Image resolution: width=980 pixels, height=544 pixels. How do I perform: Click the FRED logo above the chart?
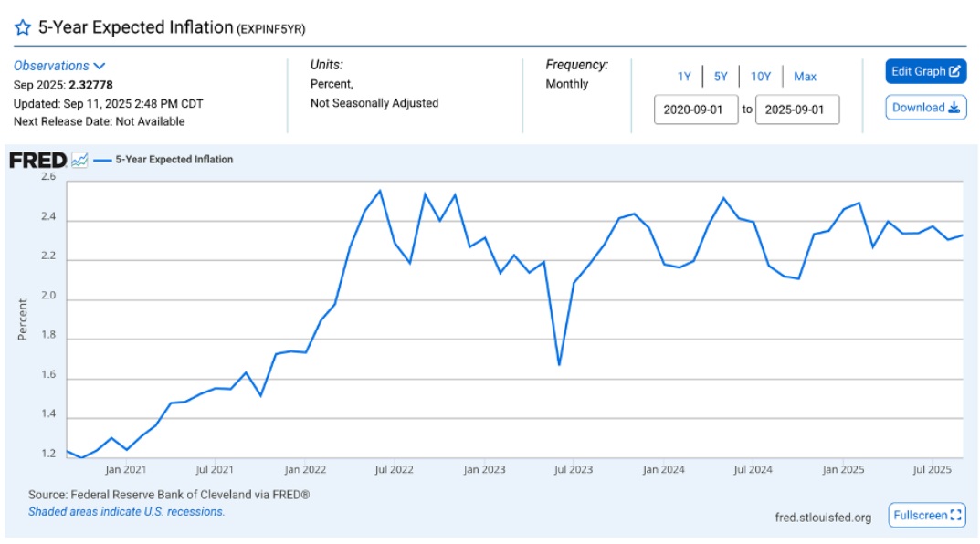coord(37,161)
